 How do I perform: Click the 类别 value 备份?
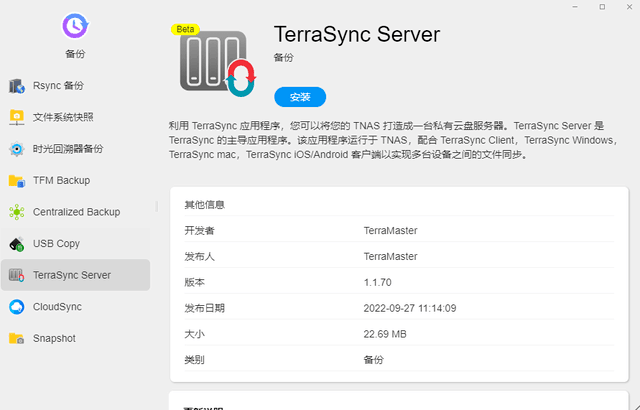[373, 360]
